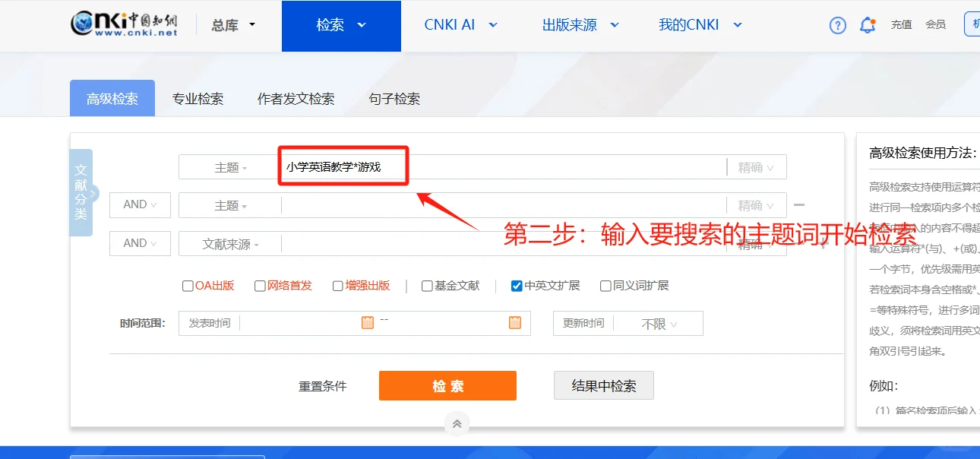Open the 出版来源 menu

coord(580,25)
